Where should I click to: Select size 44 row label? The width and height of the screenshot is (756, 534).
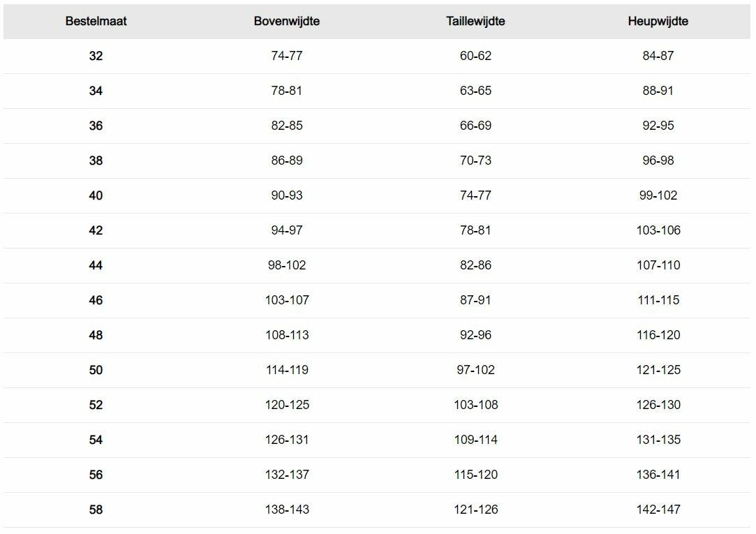[x=96, y=265]
